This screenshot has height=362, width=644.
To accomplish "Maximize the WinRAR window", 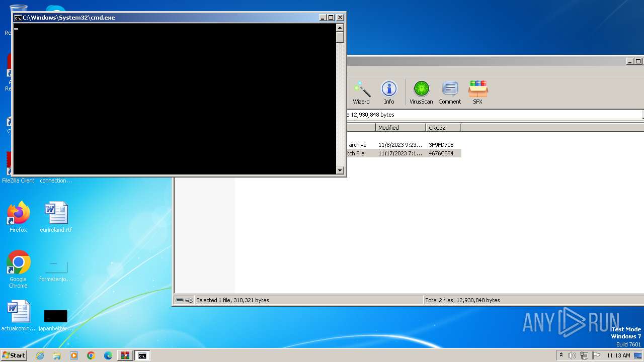I will pyautogui.click(x=638, y=61).
